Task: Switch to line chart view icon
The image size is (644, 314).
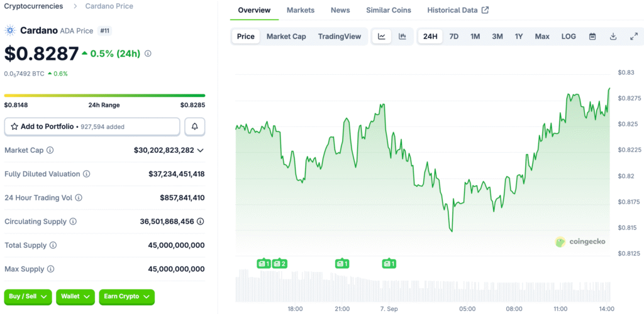Action: click(382, 36)
